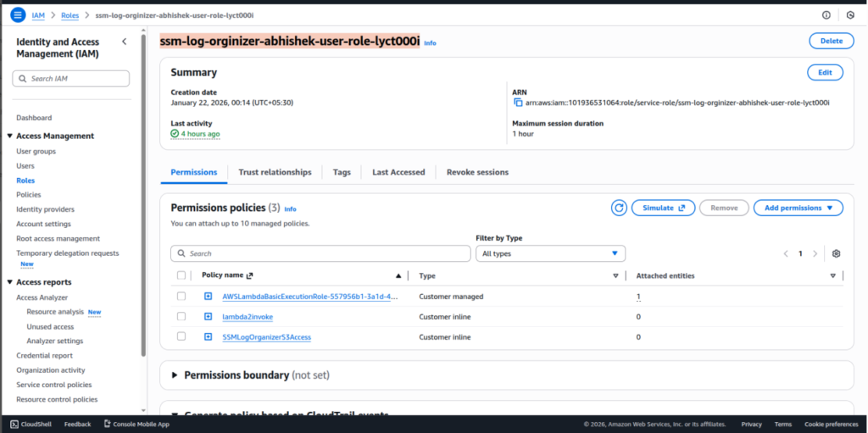This screenshot has height=433, width=868.
Task: Refresh the permissions policies list
Action: [619, 208]
